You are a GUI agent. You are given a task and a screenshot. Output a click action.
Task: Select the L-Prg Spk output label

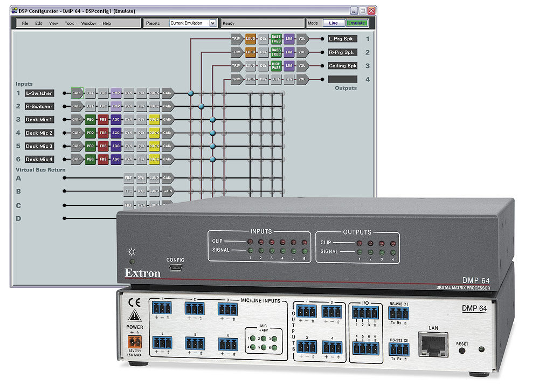343,39
